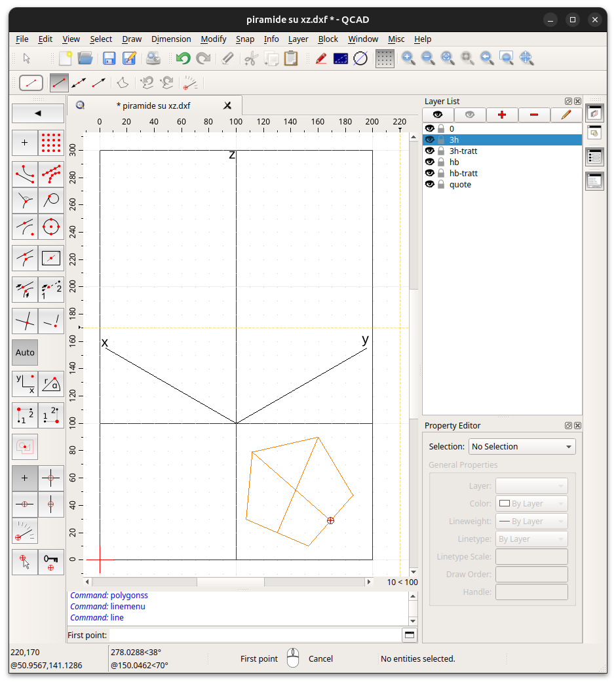Image resolution: width=616 pixels, height=684 pixels.
Task: Click the red plus Add Layer button
Action: click(502, 115)
